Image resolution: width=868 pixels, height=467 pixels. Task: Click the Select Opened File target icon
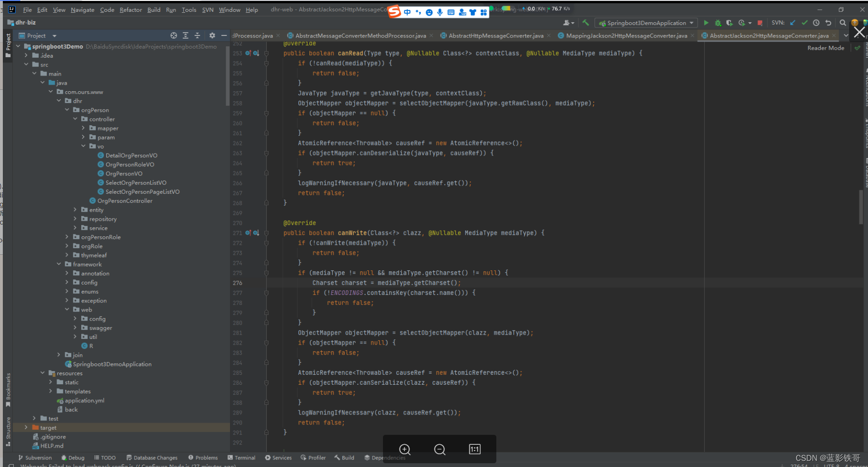(174, 35)
